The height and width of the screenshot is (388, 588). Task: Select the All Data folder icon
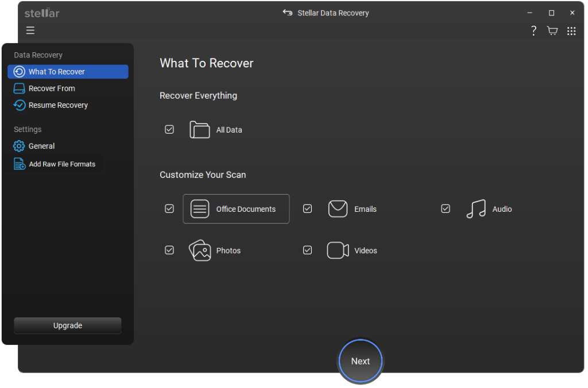199,129
